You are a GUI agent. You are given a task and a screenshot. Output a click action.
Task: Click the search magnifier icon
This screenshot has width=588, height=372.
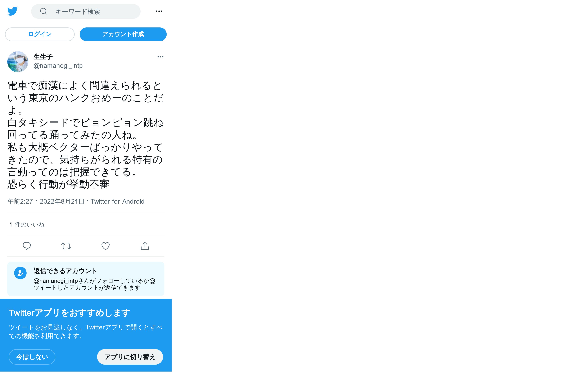(44, 11)
